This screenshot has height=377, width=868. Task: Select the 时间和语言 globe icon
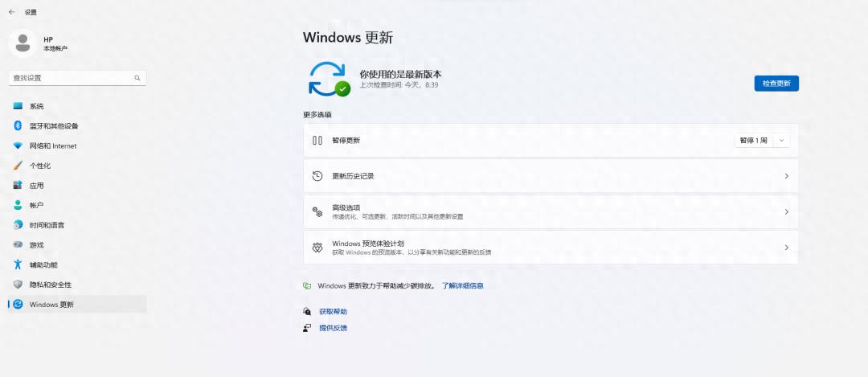point(18,225)
